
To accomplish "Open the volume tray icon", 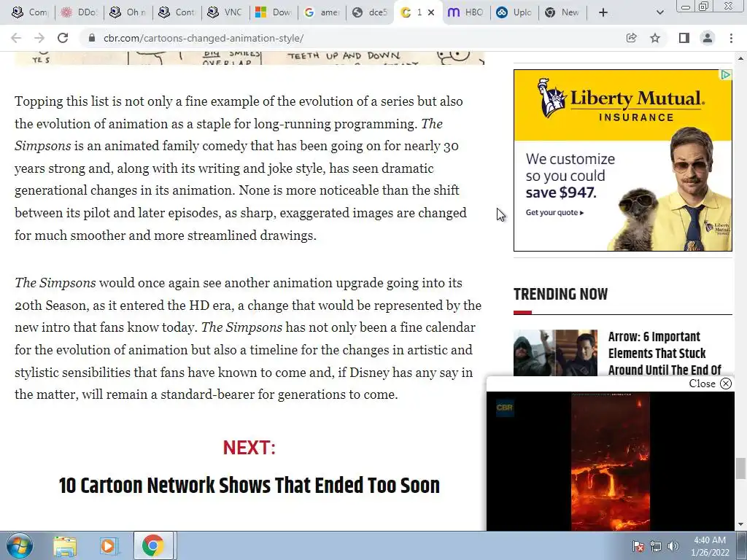I will 673,546.
